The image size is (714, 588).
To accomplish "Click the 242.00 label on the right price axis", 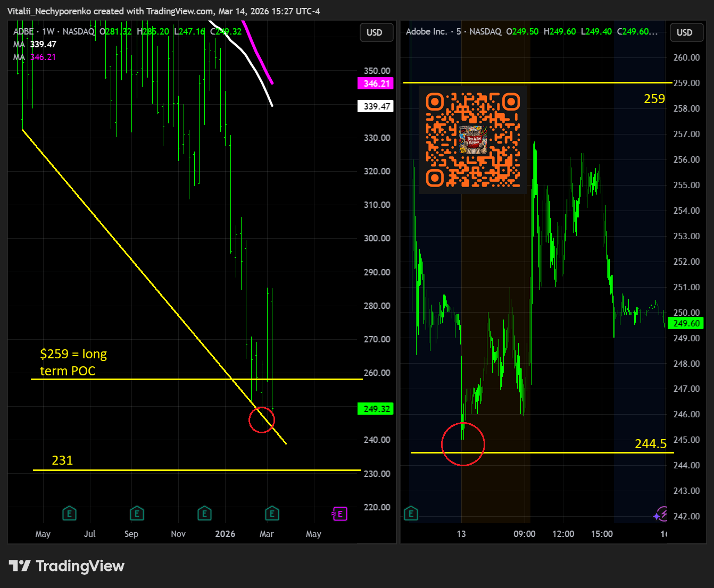I will click(686, 516).
